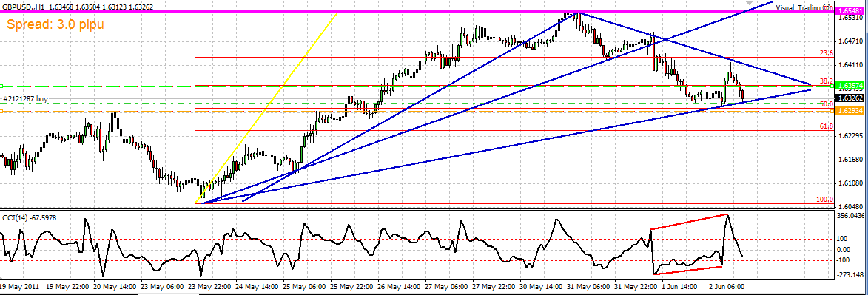Image resolution: width=868 pixels, height=295 pixels.
Task: Click the green 1.63574 price tag
Action: click(x=849, y=86)
